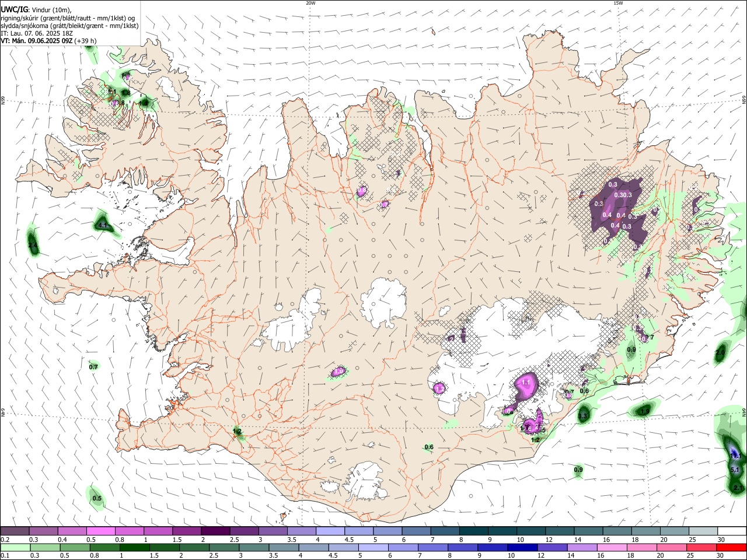
Task: Select the '5.1' rain value off the east coast
Action: click(735, 470)
